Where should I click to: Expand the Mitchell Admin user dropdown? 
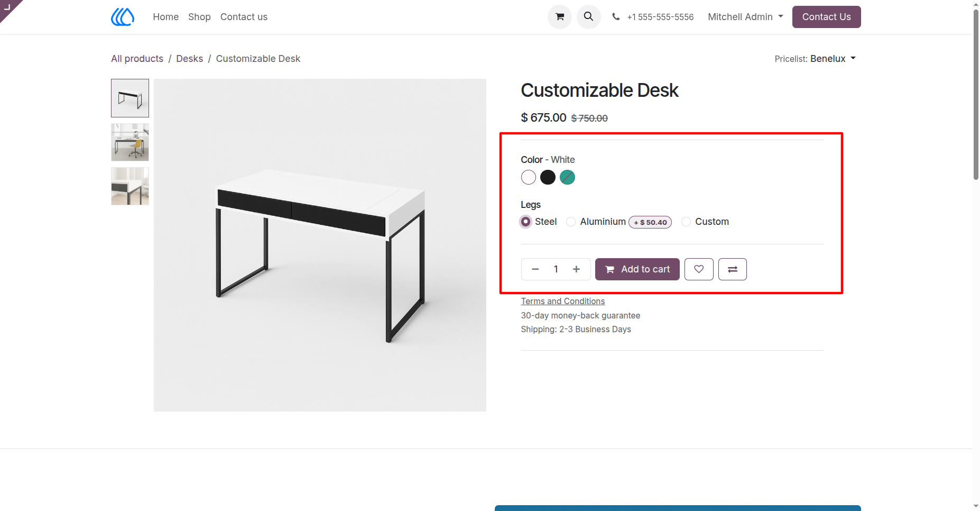pyautogui.click(x=745, y=17)
